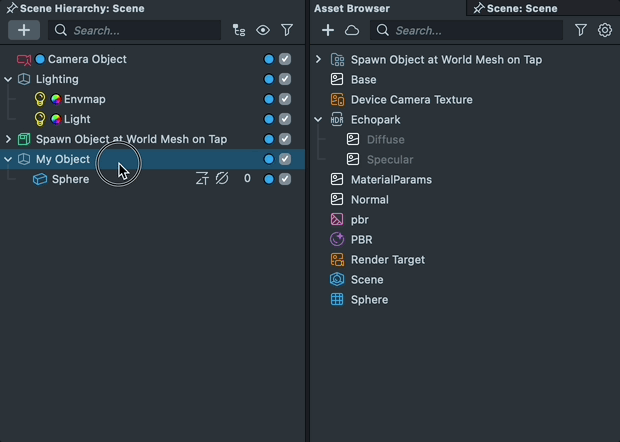Click the Asset Browser filter funnel icon
The image size is (620, 442).
[581, 31]
